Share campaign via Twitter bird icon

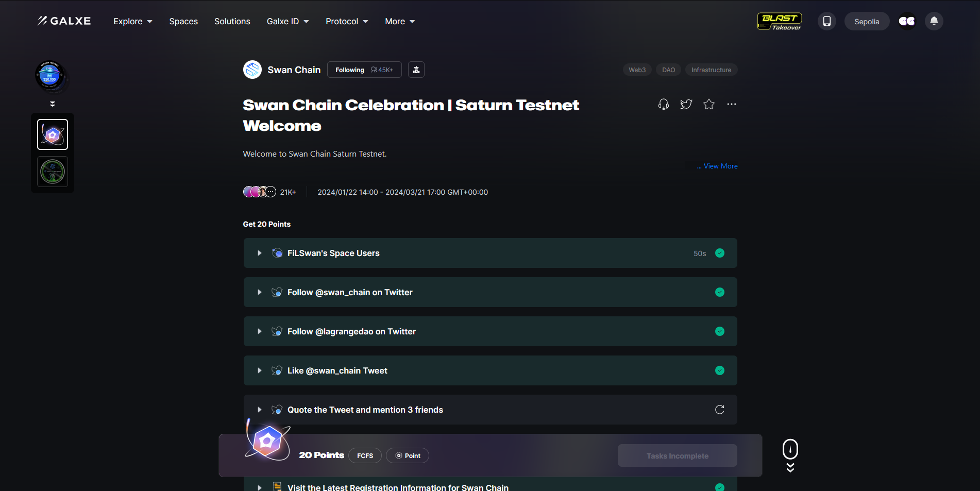[686, 105]
